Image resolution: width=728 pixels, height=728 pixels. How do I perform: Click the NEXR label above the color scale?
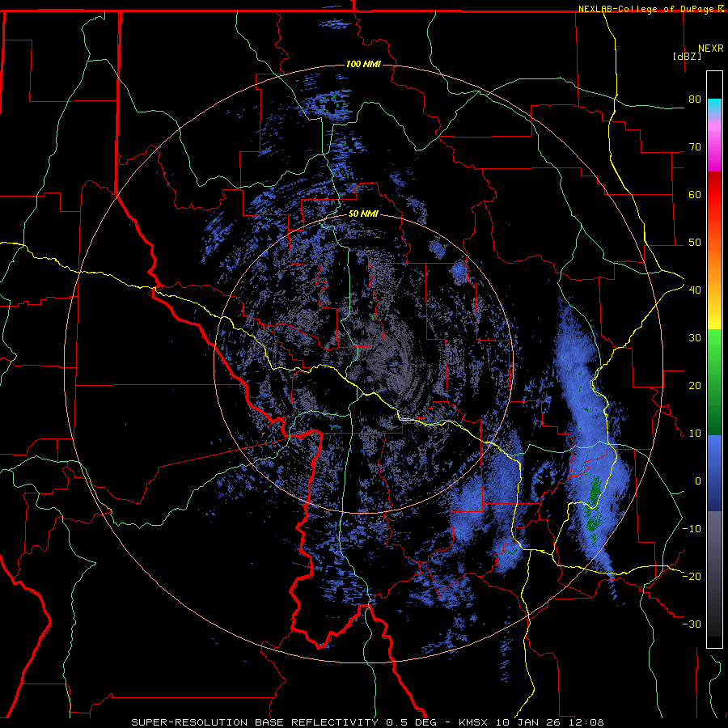(711, 49)
